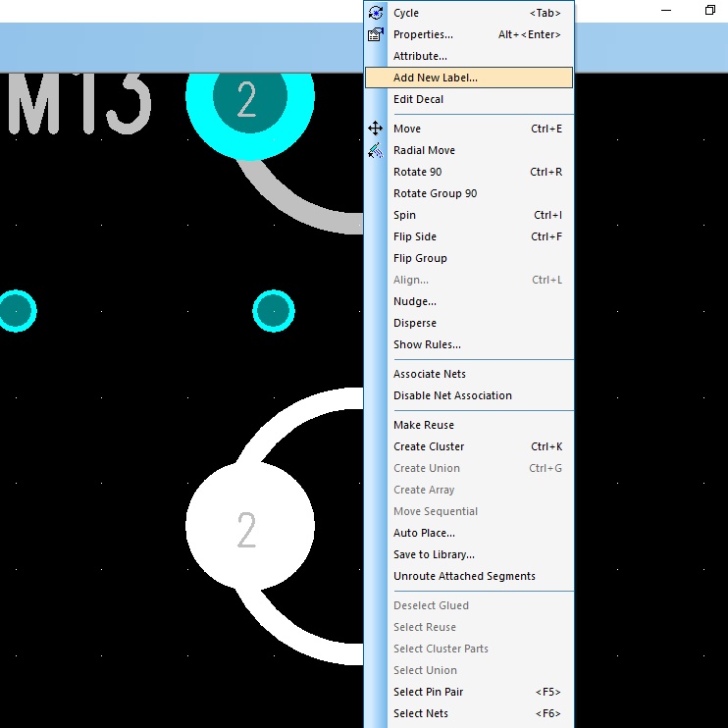Select Radial Move
Image resolution: width=728 pixels, height=728 pixels.
pos(469,150)
